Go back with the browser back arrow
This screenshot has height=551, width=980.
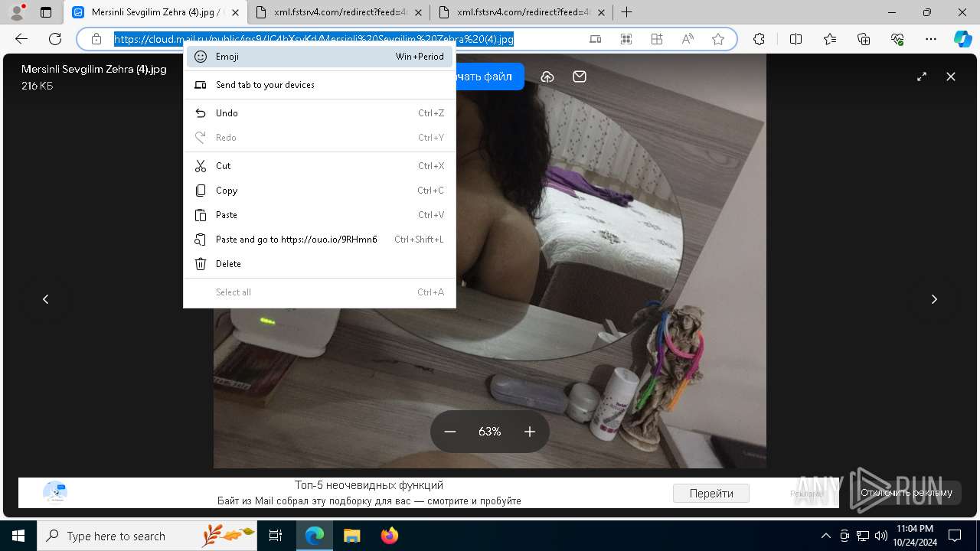(x=21, y=39)
